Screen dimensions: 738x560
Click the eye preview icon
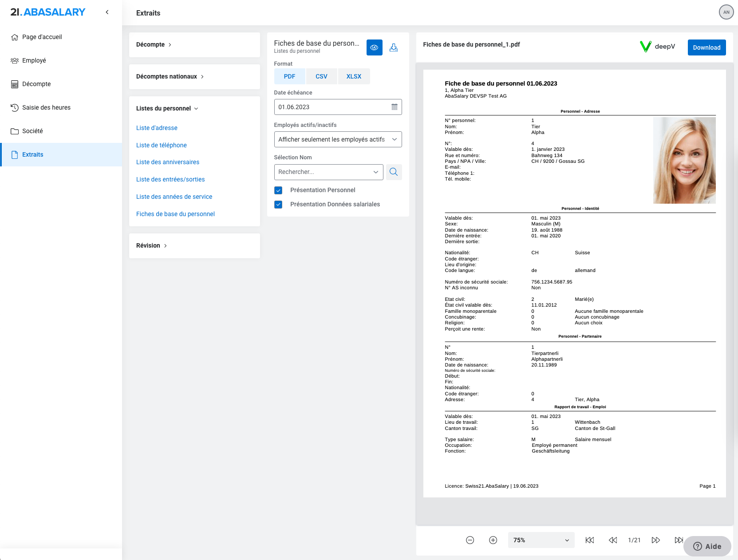click(374, 47)
